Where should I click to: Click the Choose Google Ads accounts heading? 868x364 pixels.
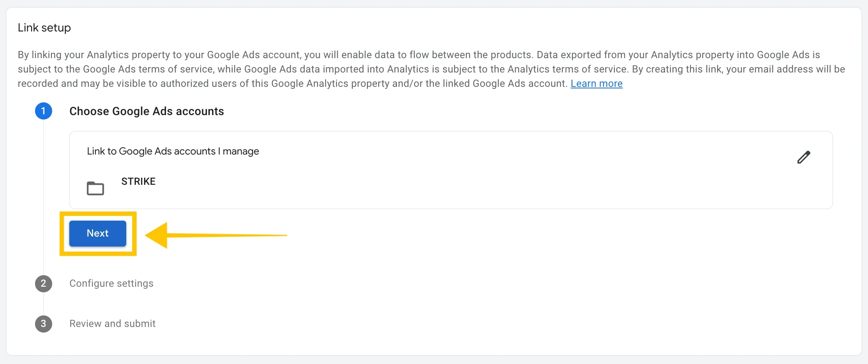147,111
